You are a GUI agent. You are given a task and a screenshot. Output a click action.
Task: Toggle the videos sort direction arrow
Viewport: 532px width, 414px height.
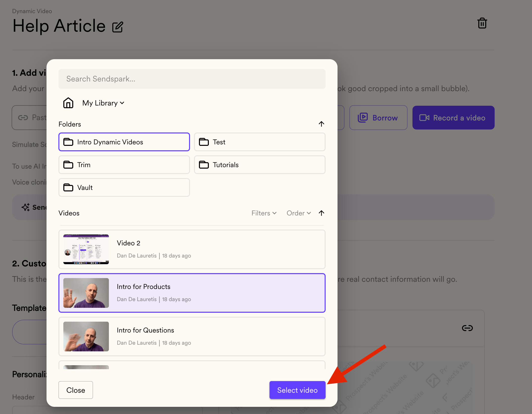click(x=321, y=213)
